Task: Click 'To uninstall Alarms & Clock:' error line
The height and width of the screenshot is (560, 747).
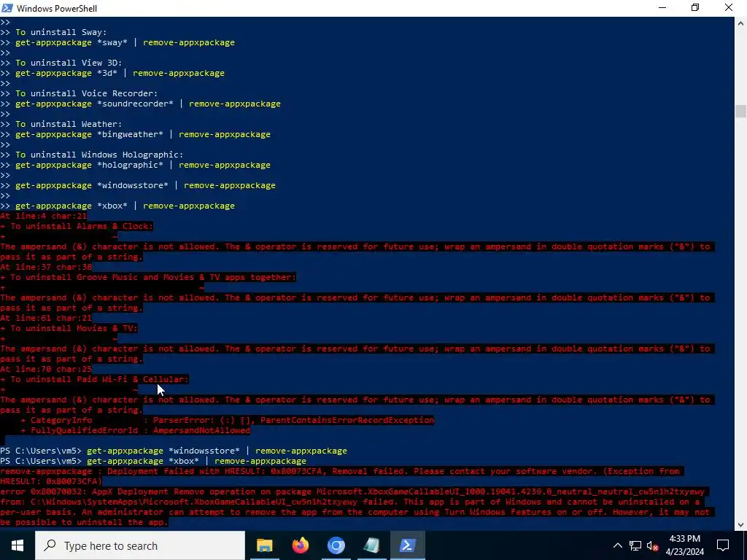Action: click(76, 226)
